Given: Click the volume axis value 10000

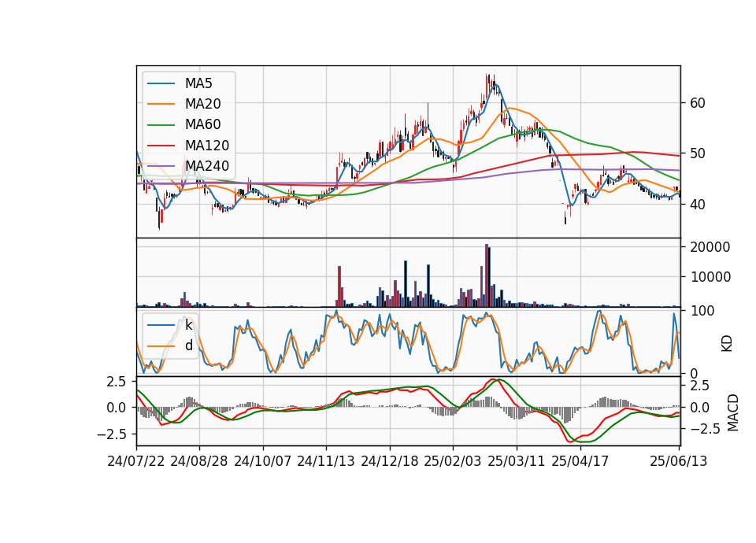Looking at the screenshot, I should (710, 277).
